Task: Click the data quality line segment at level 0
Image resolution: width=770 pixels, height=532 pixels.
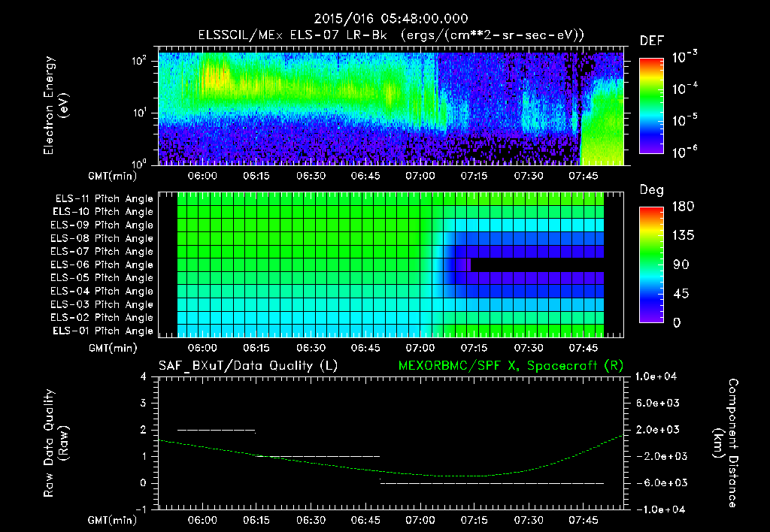Action: [x=492, y=483]
